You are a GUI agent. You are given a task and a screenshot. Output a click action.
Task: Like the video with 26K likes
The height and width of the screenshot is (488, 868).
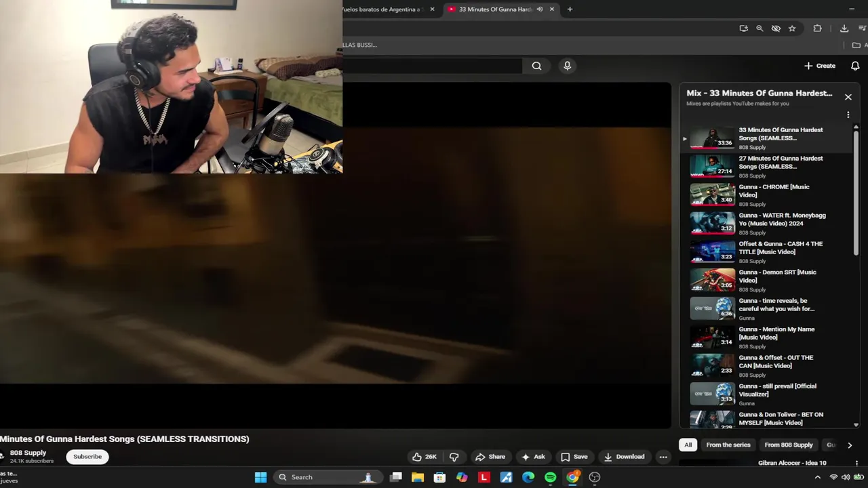[425, 457]
